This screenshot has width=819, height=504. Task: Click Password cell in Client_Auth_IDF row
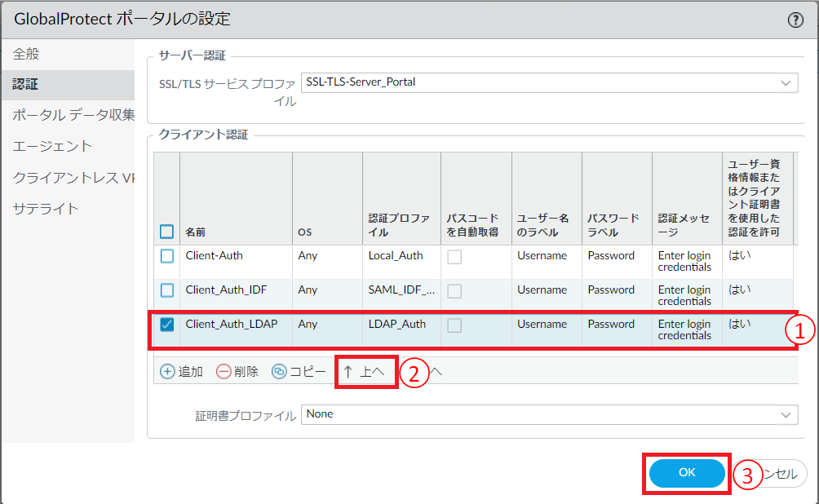pyautogui.click(x=611, y=290)
